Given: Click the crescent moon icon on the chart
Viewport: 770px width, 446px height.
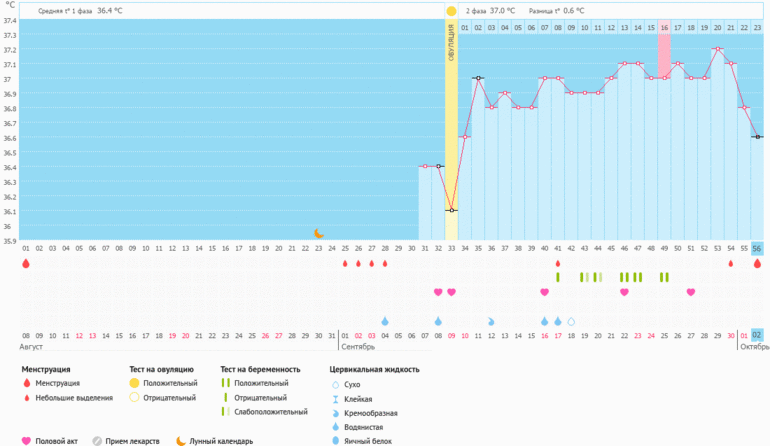Looking at the screenshot, I should (319, 233).
